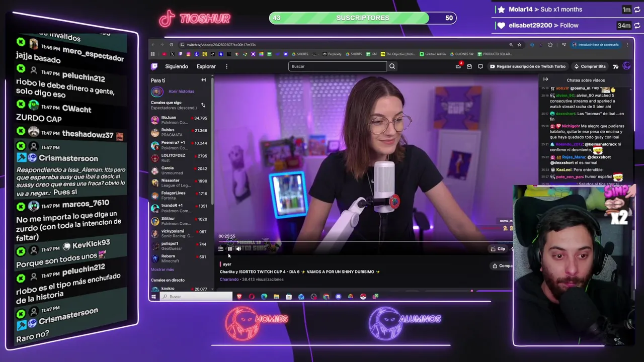644x362 pixels.
Task: Open the video chapters list icon
Action: [x=221, y=249]
